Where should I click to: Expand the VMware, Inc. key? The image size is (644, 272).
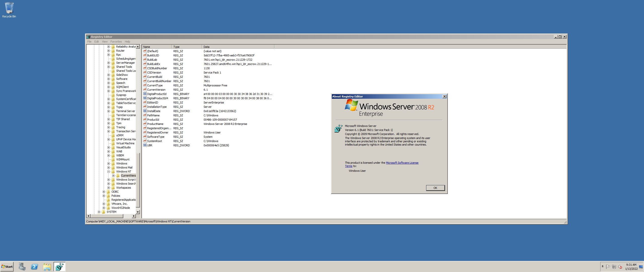104,204
